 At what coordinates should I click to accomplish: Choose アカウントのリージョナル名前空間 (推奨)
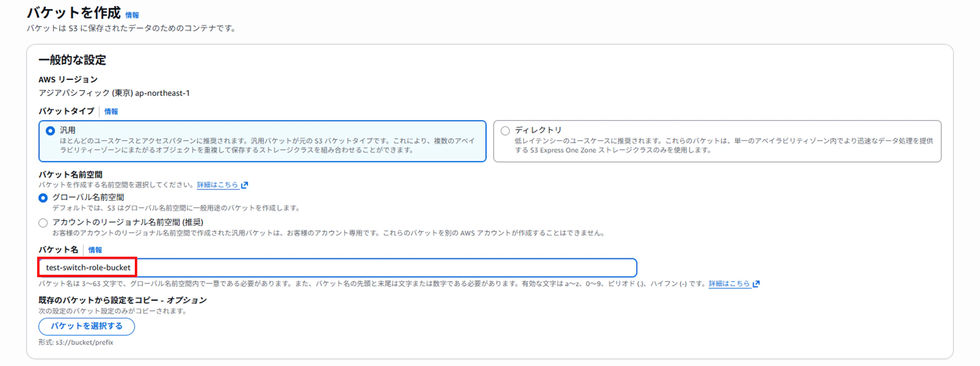click(x=43, y=223)
